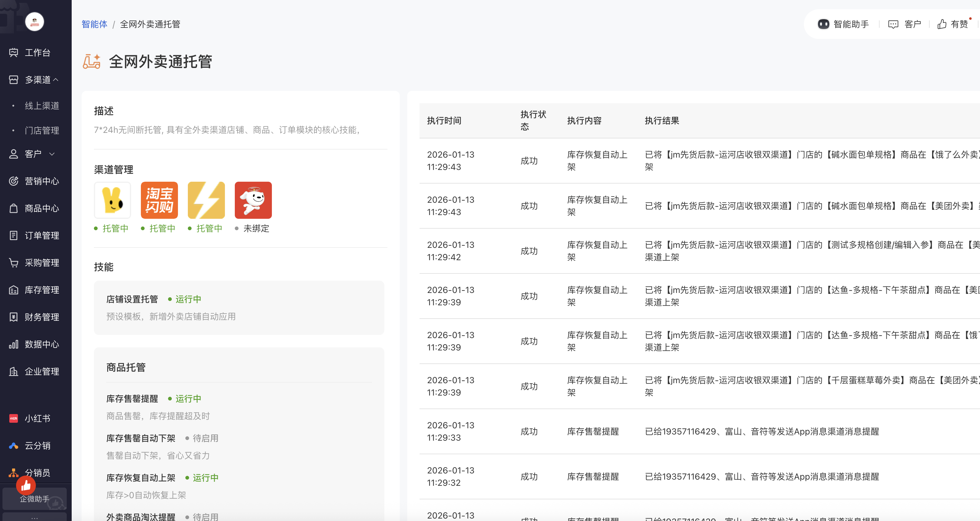Click the unbound JD dog channel icon
The image size is (980, 521).
click(253, 200)
